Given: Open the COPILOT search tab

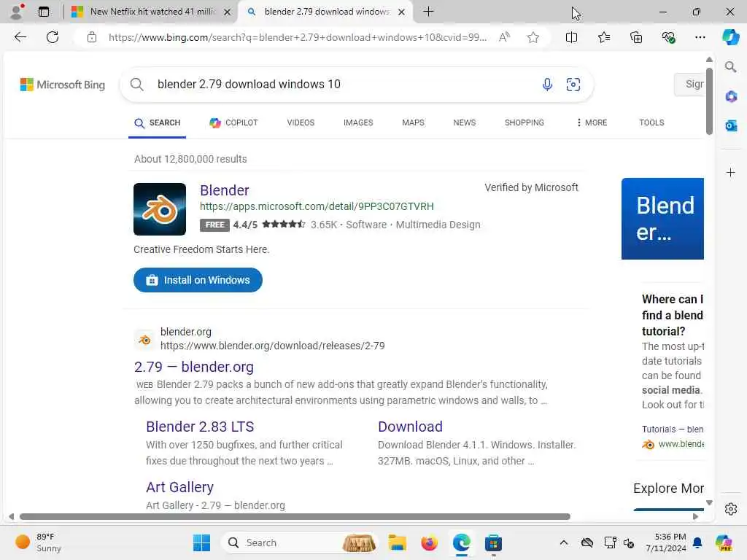Looking at the screenshot, I should (x=233, y=122).
